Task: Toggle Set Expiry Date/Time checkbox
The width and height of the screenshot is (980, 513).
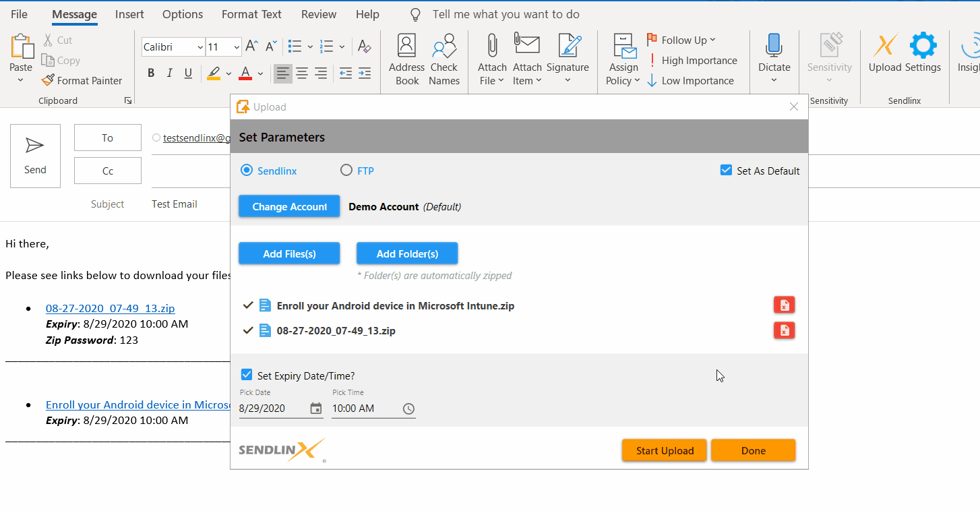Action: tap(247, 375)
